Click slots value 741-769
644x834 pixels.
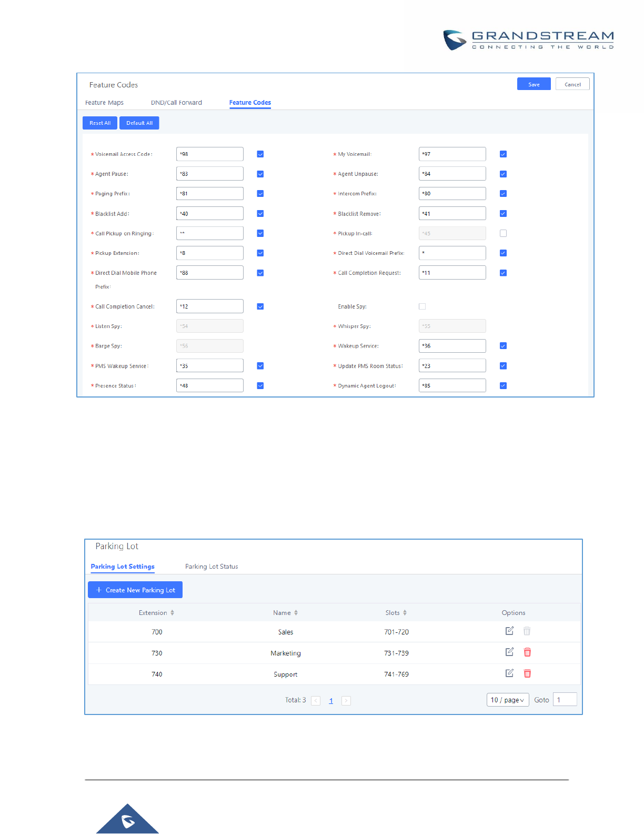[396, 674]
